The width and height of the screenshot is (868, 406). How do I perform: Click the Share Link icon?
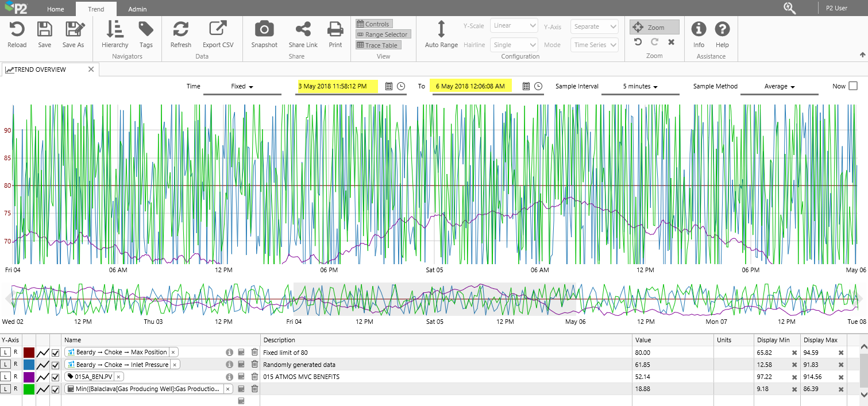point(303,30)
